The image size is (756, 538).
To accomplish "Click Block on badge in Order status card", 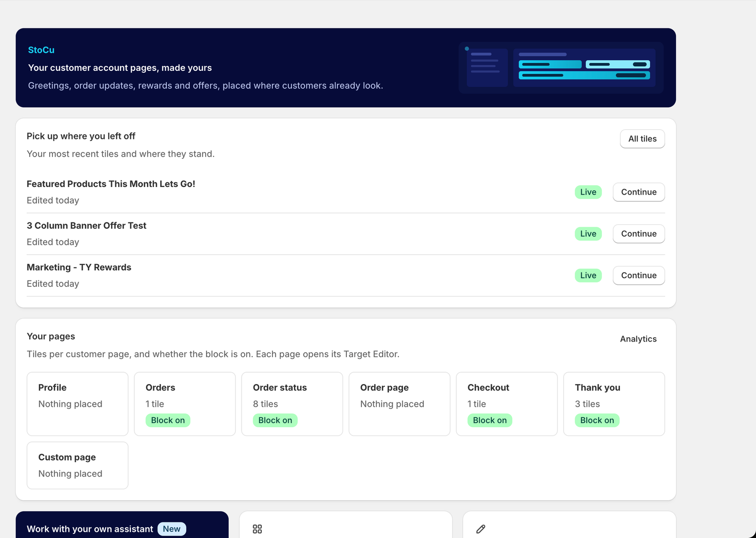I will [x=275, y=420].
